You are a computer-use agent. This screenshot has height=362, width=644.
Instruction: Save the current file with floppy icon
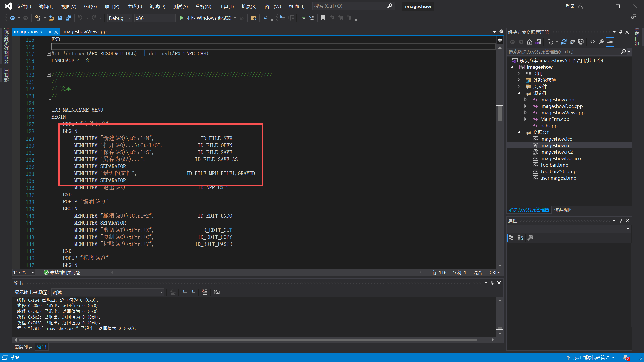60,18
